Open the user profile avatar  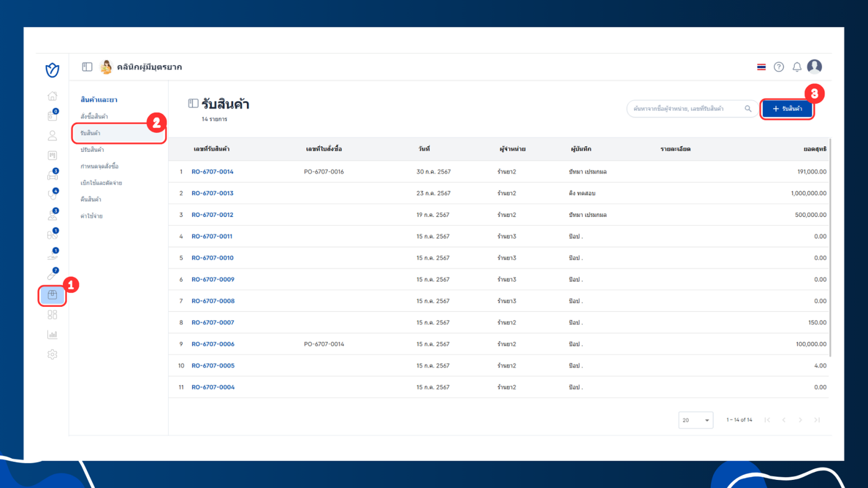tap(815, 66)
